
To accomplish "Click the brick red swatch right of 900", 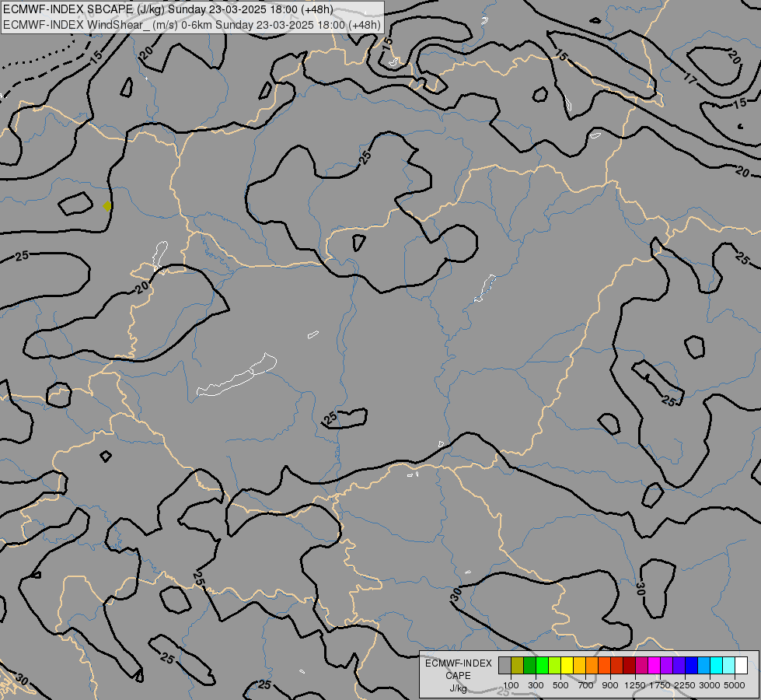I will (616, 665).
